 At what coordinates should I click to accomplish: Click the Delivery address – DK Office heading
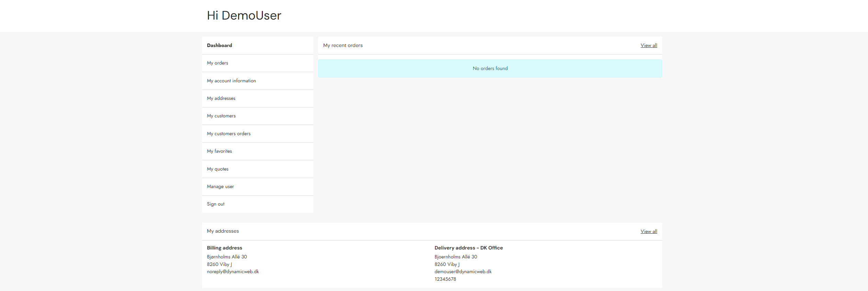pos(468,248)
